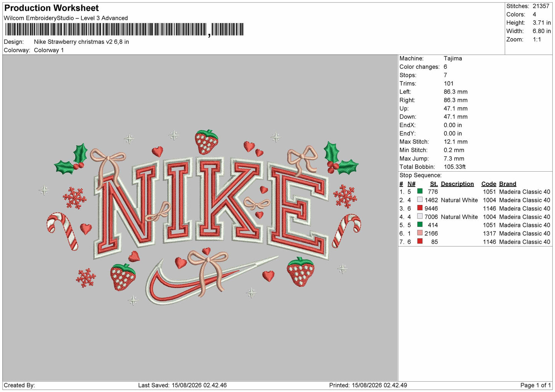Click 'Natural White' description in row 2
The width and height of the screenshot is (555, 392).
point(459,200)
